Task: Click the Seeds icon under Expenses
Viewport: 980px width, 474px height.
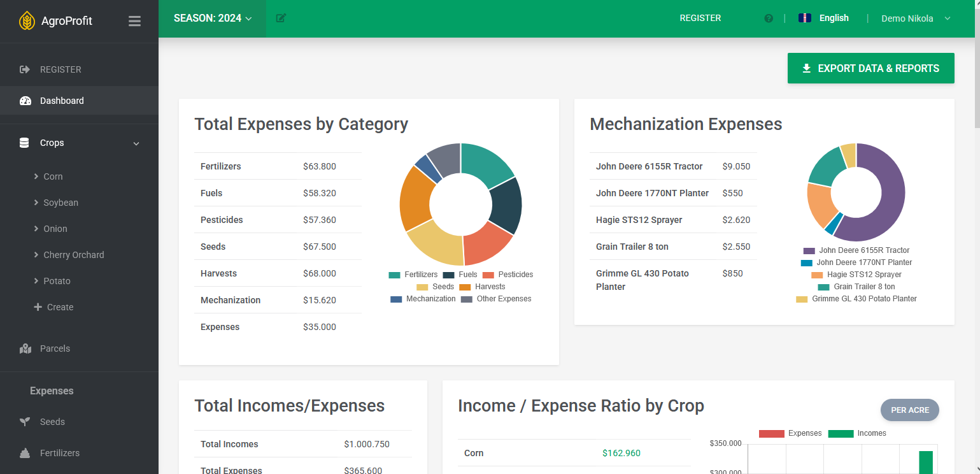Action: tap(24, 421)
